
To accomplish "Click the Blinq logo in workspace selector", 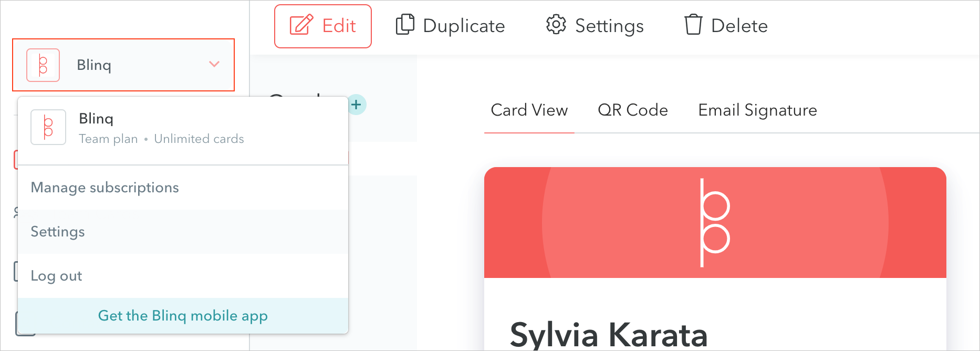I will 43,65.
